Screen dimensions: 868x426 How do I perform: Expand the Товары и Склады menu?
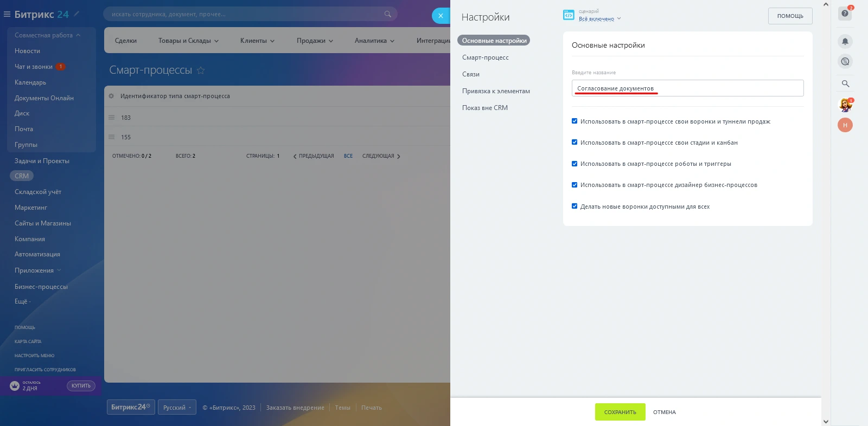click(188, 41)
